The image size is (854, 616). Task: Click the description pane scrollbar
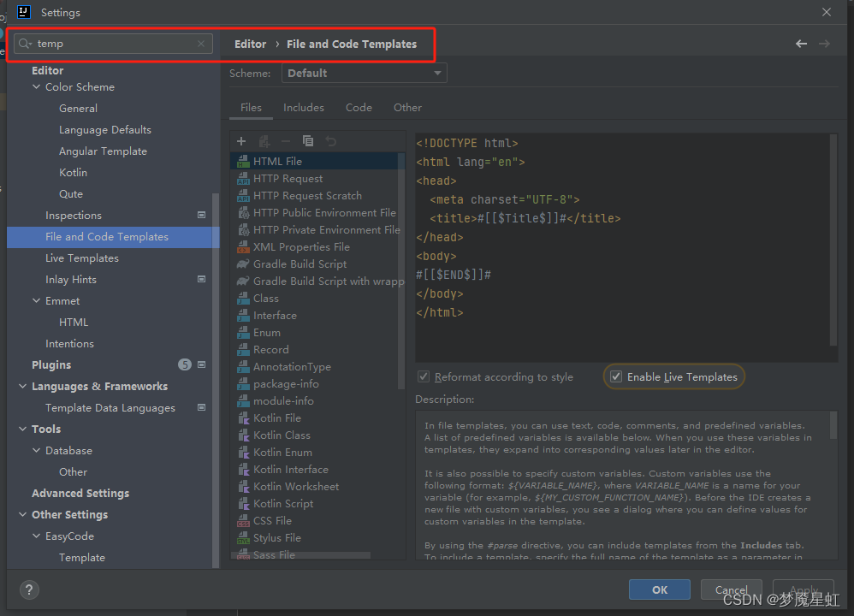point(833,425)
